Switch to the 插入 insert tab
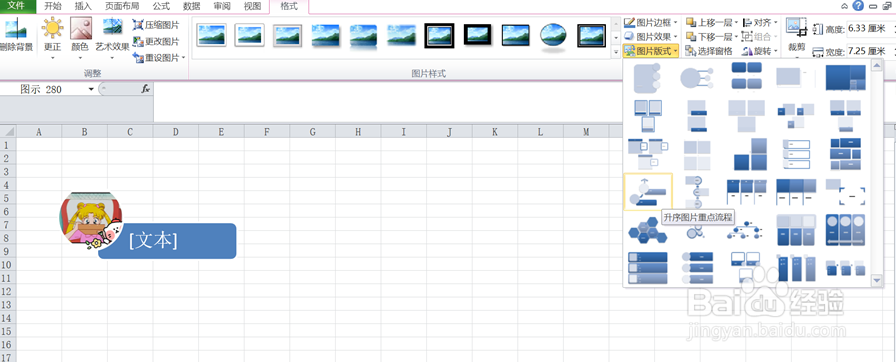This screenshot has height=362, width=896. pyautogui.click(x=83, y=7)
